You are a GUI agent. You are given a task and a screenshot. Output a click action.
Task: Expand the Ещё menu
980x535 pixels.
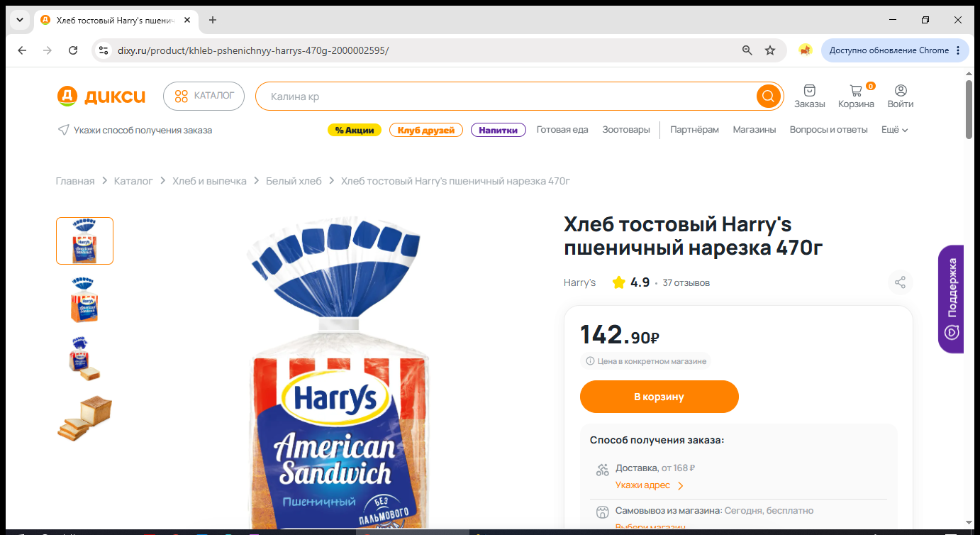pyautogui.click(x=895, y=130)
